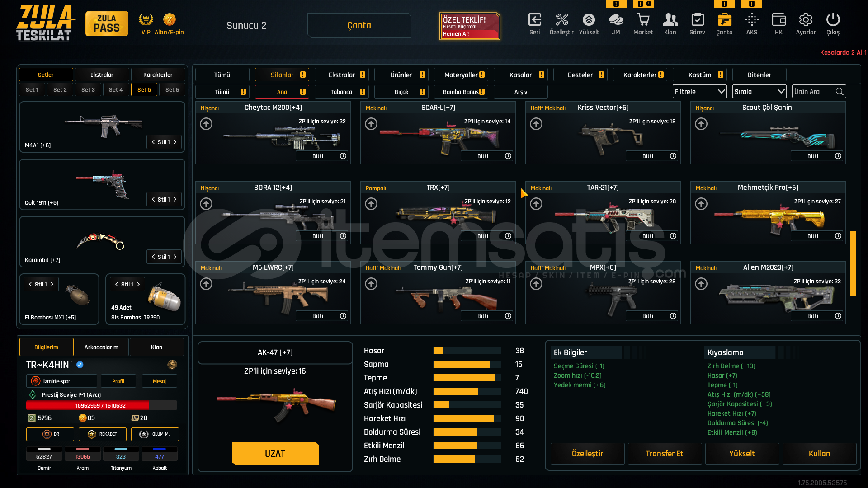Open the AKS icon
Image resolution: width=868 pixels, height=488 pixels.
point(751,20)
